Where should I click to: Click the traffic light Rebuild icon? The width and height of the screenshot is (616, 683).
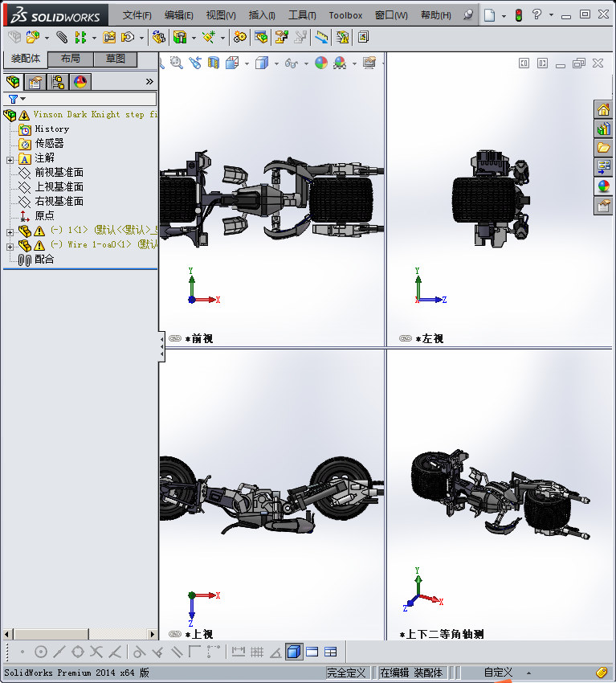(519, 16)
